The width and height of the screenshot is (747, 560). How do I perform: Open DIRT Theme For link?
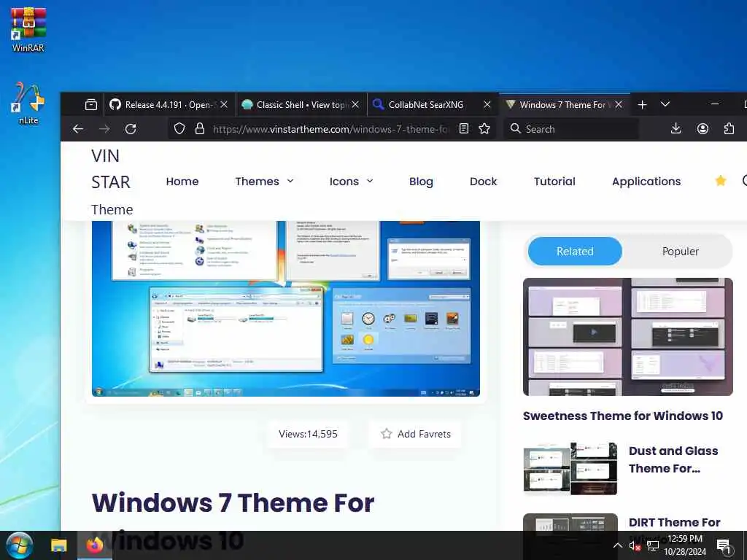click(x=674, y=522)
